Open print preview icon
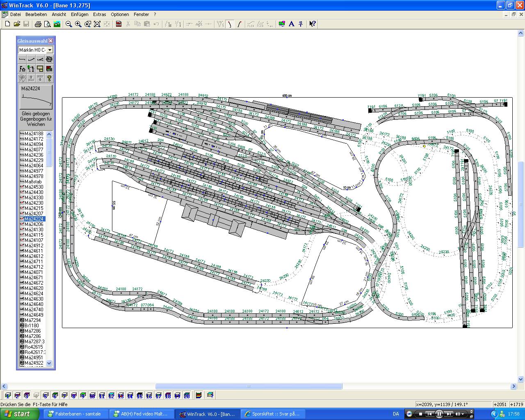This screenshot has width=525, height=420. (x=48, y=24)
